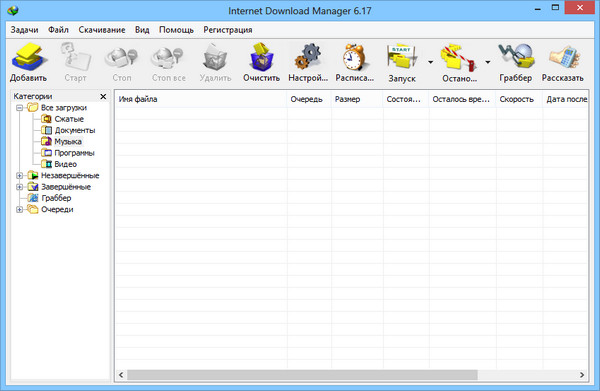The image size is (600, 391).
Task: Open the scheduler alarm clock icon
Action: point(354,57)
